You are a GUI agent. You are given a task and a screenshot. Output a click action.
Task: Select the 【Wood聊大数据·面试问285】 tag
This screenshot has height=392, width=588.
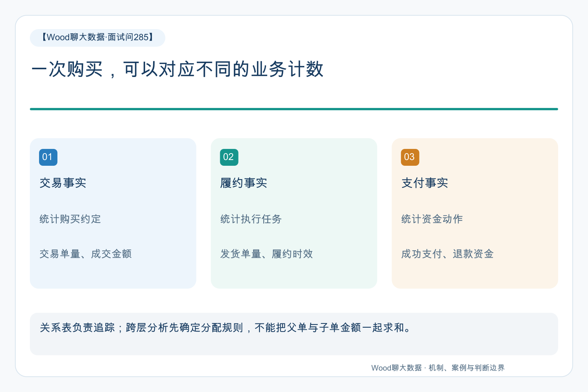pyautogui.click(x=98, y=38)
